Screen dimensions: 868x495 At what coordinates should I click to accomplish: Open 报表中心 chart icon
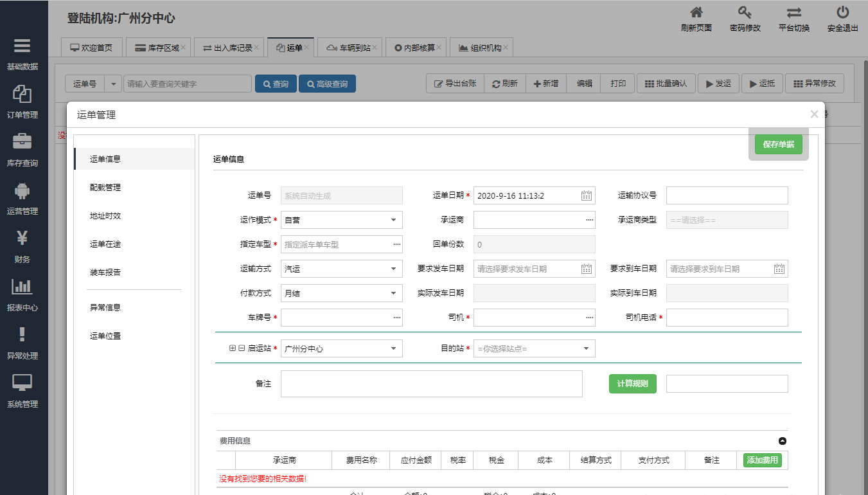point(22,287)
